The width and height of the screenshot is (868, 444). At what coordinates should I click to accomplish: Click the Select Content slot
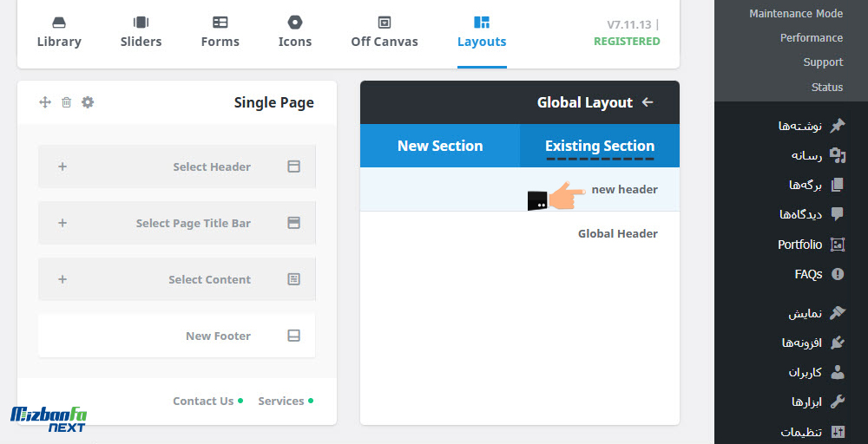pyautogui.click(x=177, y=279)
